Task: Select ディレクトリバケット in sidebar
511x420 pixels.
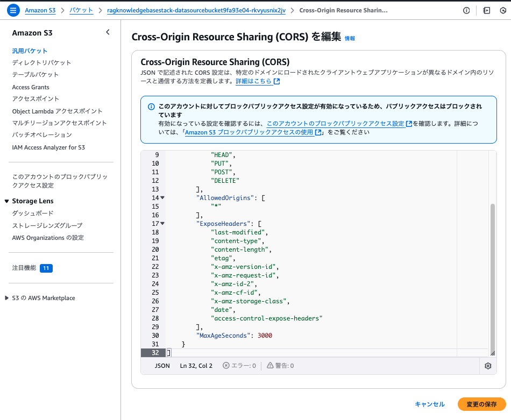Action: click(41, 62)
